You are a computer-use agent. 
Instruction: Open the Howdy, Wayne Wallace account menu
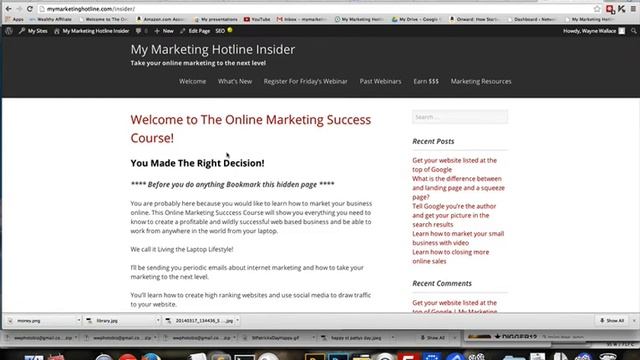(x=594, y=31)
